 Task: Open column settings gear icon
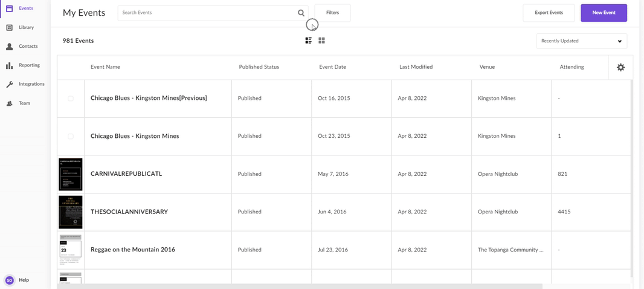point(620,67)
